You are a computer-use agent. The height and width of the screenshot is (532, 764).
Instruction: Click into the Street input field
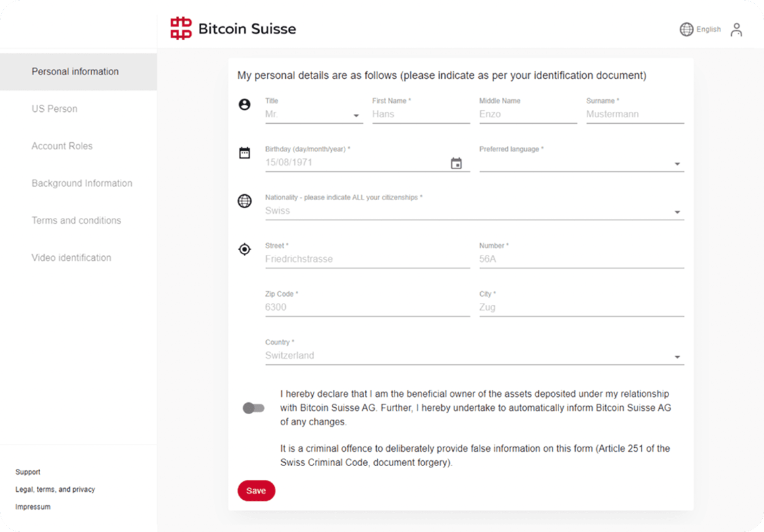(367, 259)
